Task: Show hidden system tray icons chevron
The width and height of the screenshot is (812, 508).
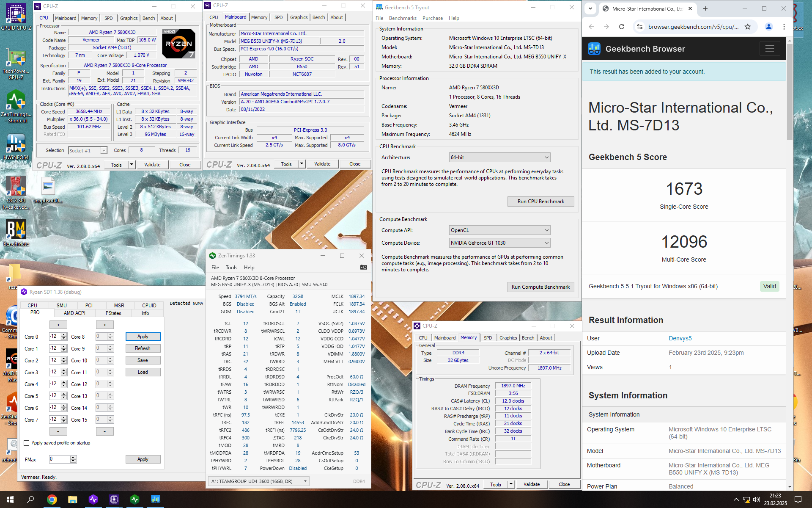Action: click(x=736, y=500)
